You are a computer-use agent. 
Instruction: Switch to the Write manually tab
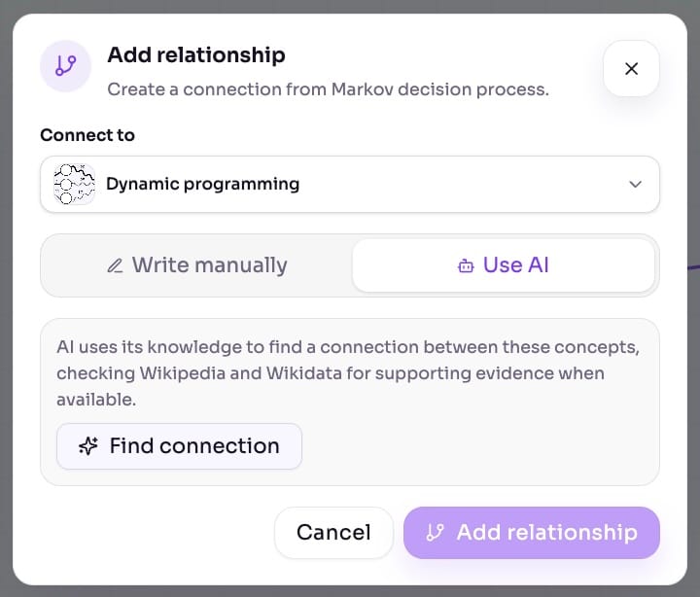coord(196,265)
